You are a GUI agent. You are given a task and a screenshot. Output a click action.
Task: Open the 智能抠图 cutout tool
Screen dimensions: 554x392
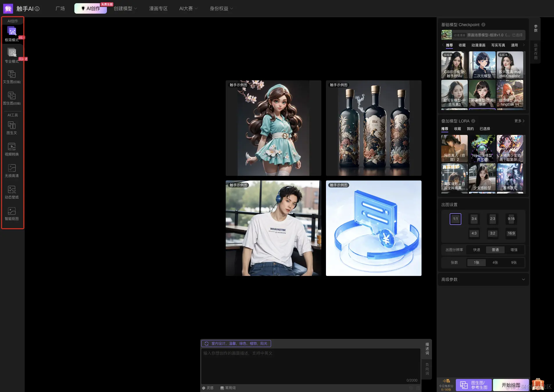click(x=12, y=212)
